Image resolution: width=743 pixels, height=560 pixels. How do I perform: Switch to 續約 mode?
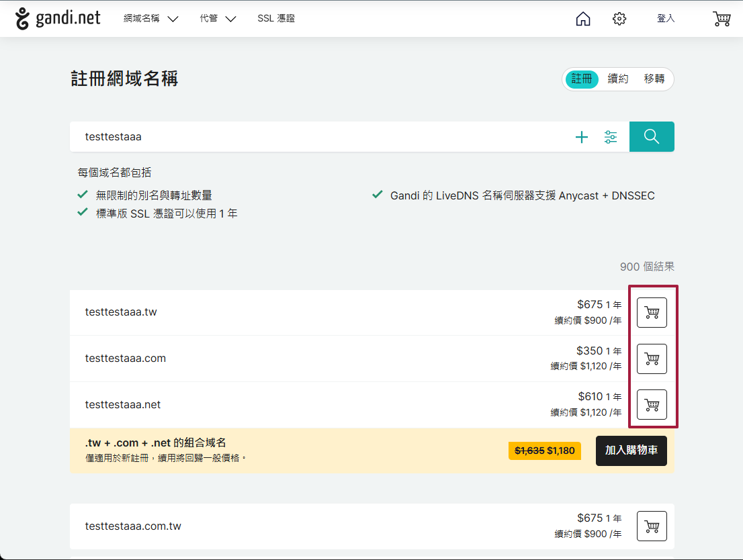pos(617,79)
